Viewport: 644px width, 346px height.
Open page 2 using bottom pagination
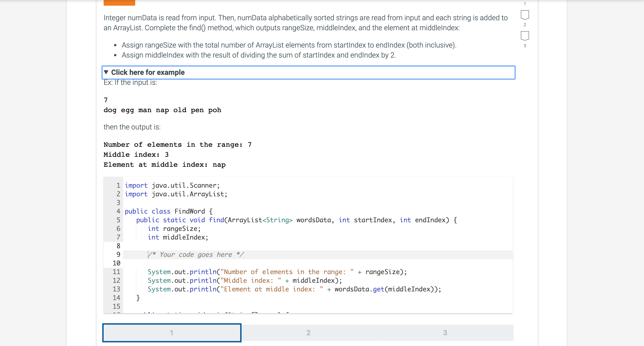308,333
